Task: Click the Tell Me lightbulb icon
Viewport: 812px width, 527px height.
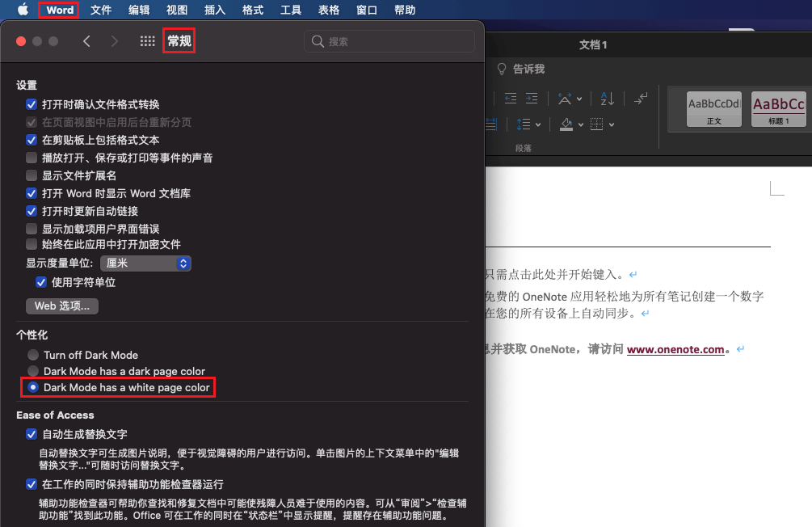Action: [501, 69]
